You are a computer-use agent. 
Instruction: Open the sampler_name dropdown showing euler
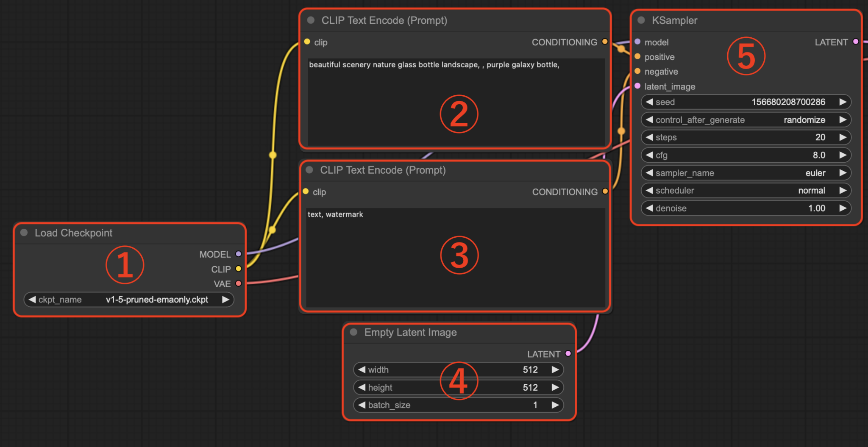pos(746,173)
